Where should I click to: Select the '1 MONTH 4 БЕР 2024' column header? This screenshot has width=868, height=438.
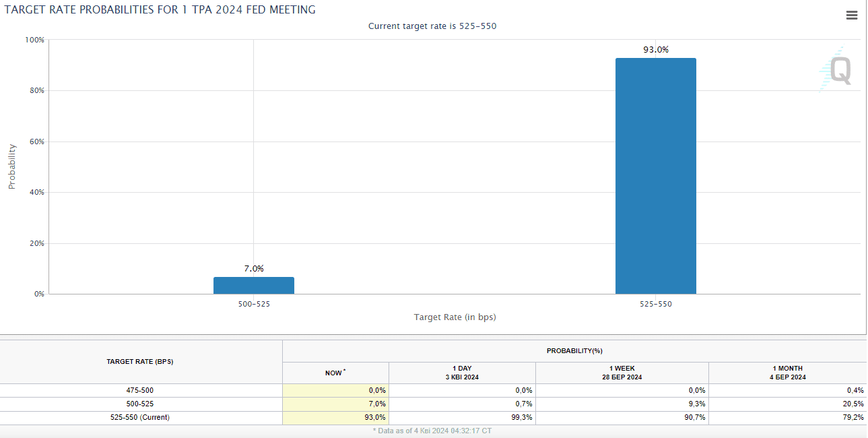(788, 371)
